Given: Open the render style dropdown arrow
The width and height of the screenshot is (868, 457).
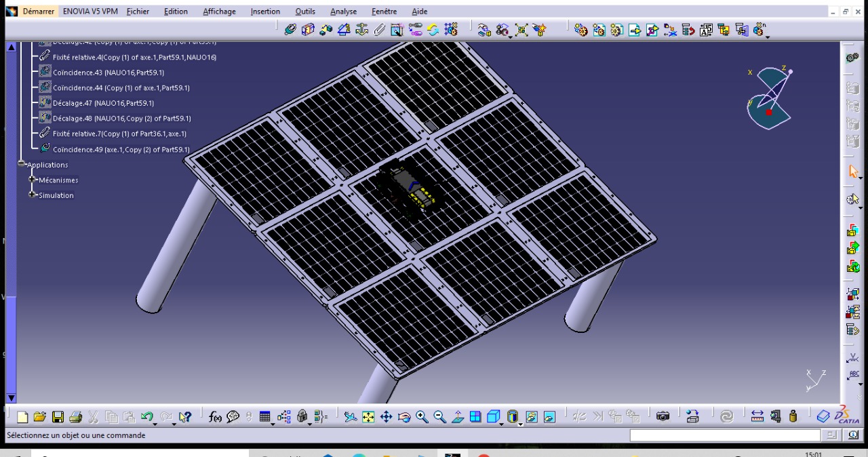Looking at the screenshot, I should pyautogui.click(x=520, y=423).
